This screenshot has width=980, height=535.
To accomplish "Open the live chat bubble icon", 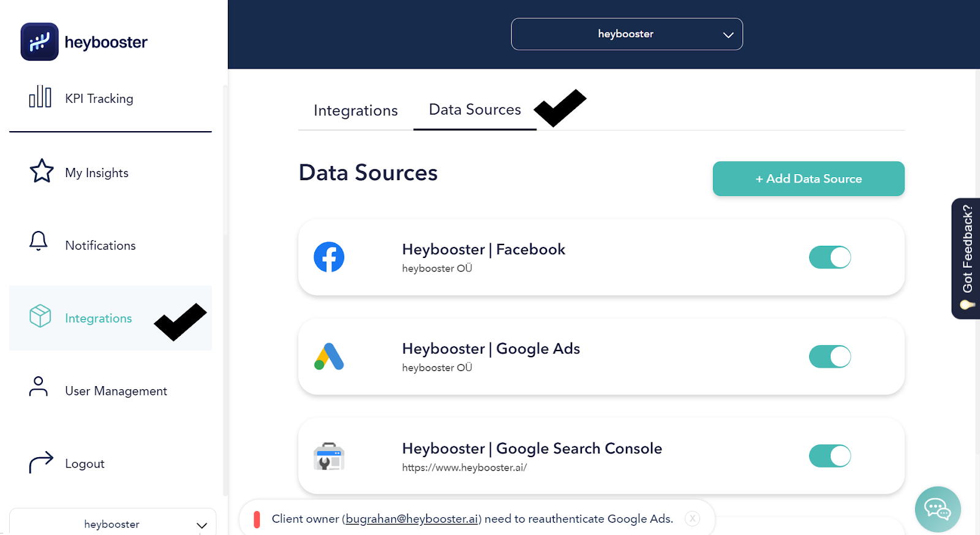I will point(937,509).
